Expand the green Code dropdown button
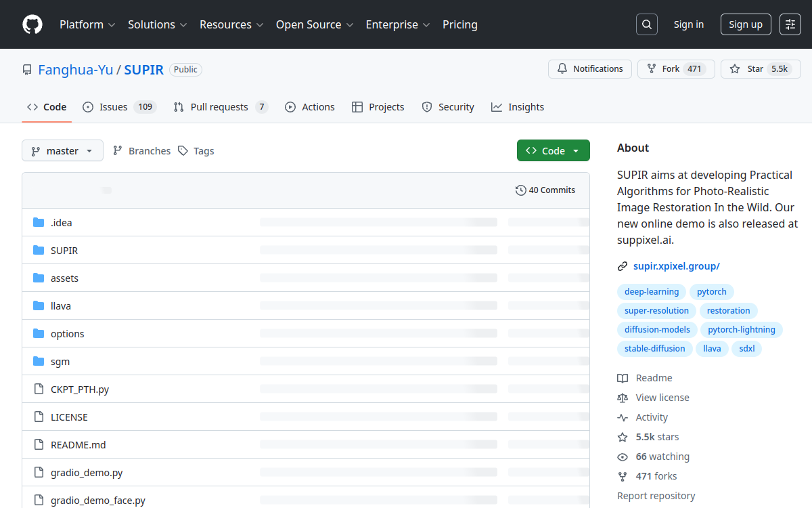The height and width of the screenshot is (508, 812). pyautogui.click(x=553, y=151)
